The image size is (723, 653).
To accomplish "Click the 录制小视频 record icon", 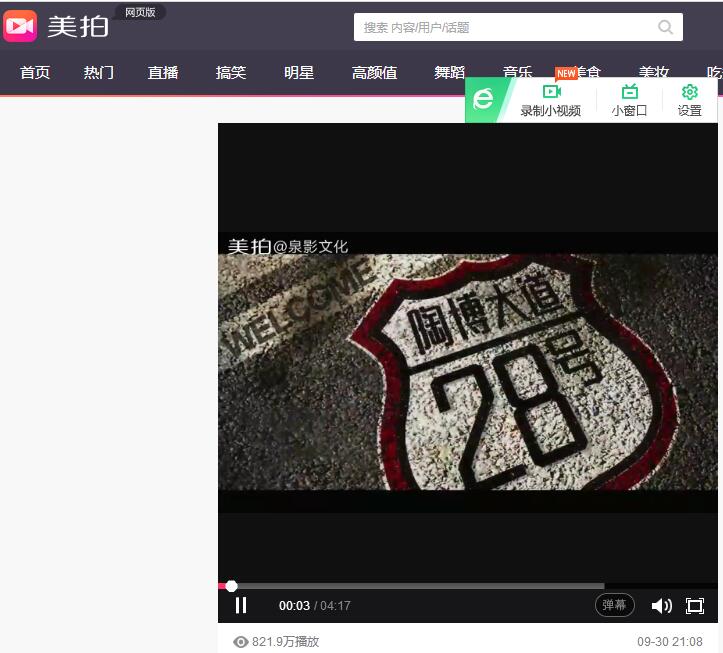I will [x=551, y=92].
